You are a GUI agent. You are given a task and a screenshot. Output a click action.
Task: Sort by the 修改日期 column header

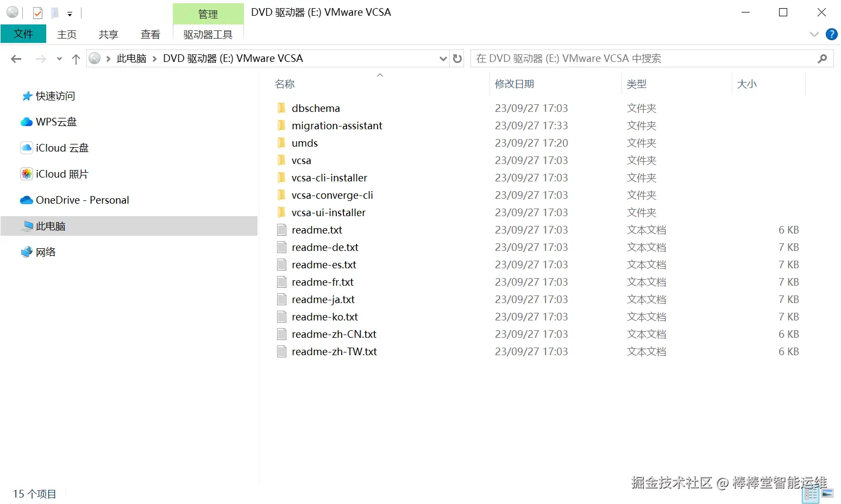tap(514, 84)
